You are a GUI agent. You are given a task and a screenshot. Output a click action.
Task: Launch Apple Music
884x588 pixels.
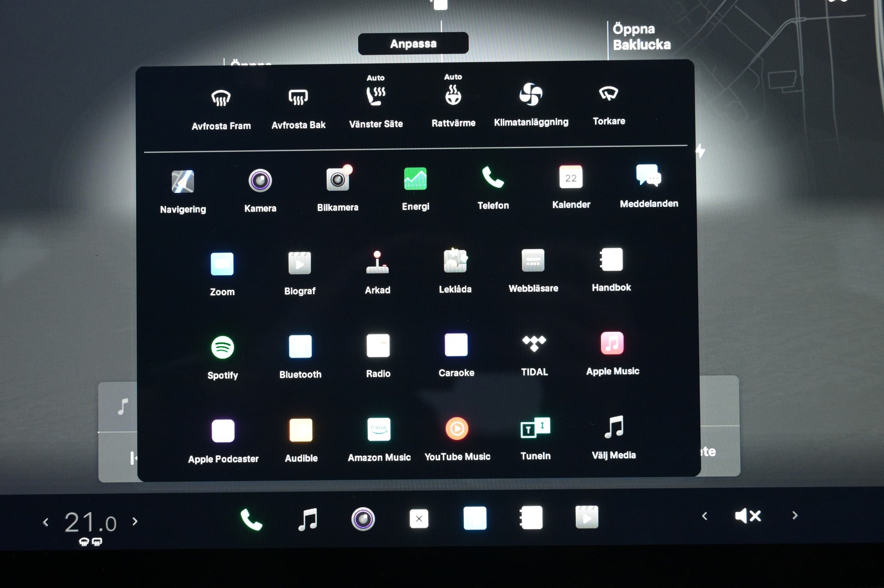click(612, 353)
